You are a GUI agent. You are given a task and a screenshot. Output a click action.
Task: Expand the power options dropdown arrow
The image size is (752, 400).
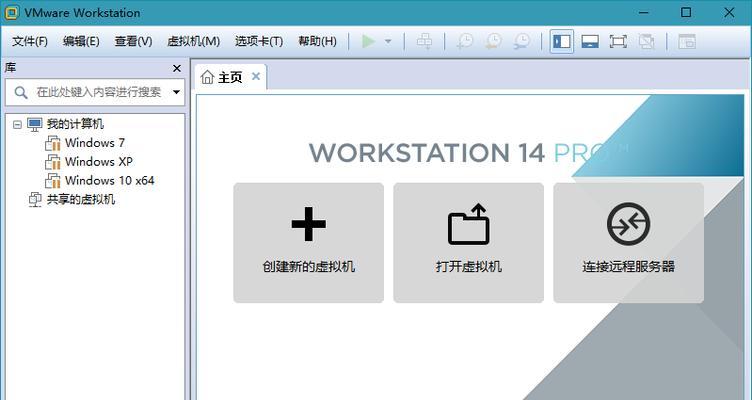click(388, 41)
